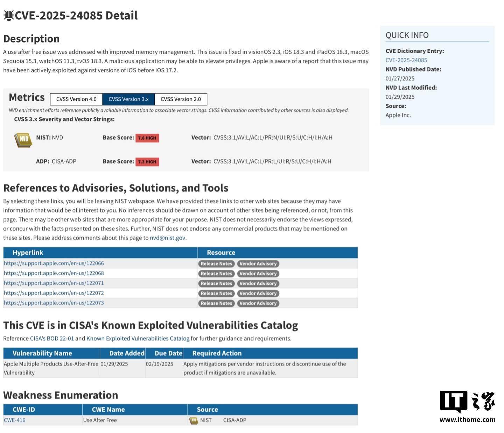Click the 01/29/2025 NVD Last Modified value
The height and width of the screenshot is (433, 504).
click(x=400, y=97)
